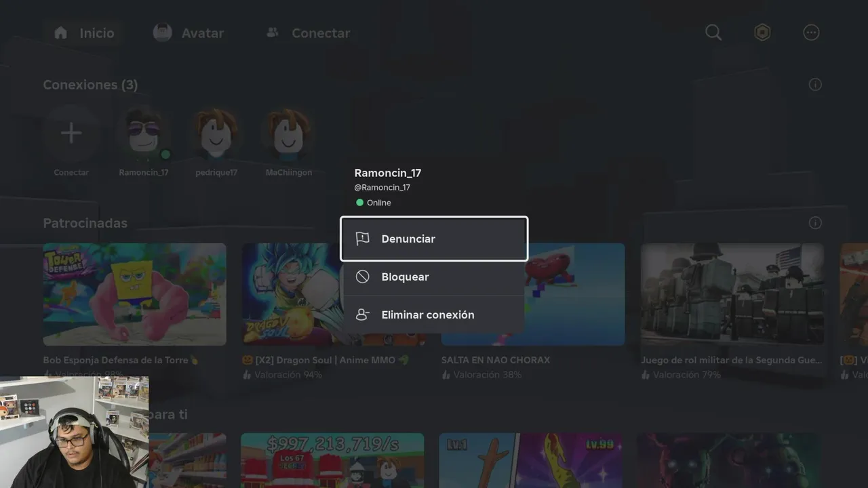Click the Conectar label under the plus
Screen dimensions: 868x488
point(71,172)
